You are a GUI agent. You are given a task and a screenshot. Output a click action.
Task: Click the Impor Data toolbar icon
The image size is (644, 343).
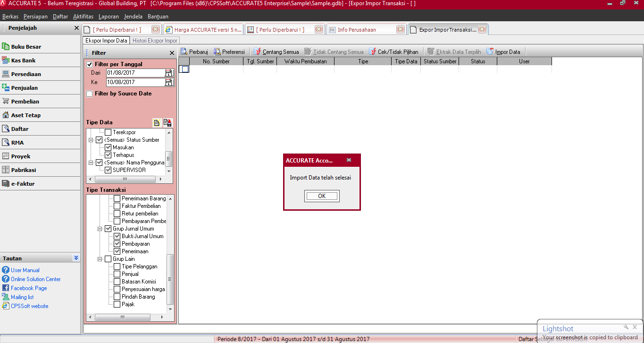pyautogui.click(x=490, y=52)
